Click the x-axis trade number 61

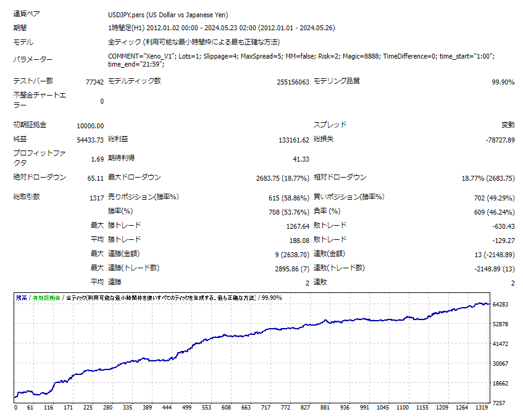pos(30,407)
